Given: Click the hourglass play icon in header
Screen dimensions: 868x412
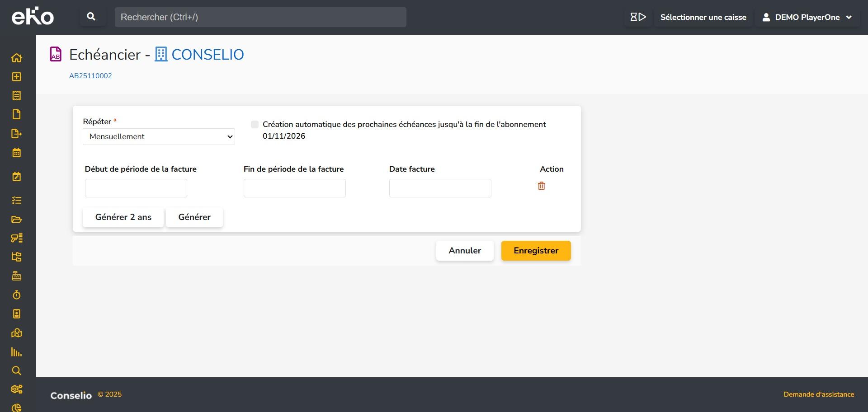Looking at the screenshot, I should coord(638,17).
